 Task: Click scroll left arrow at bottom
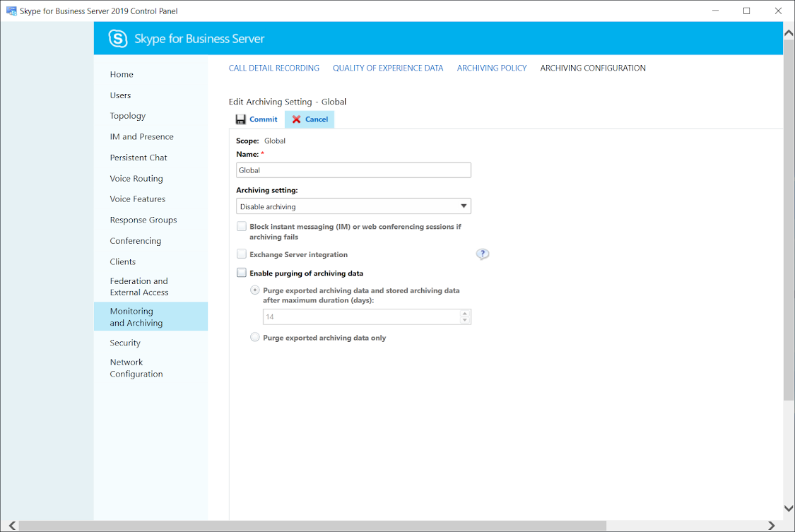point(12,526)
